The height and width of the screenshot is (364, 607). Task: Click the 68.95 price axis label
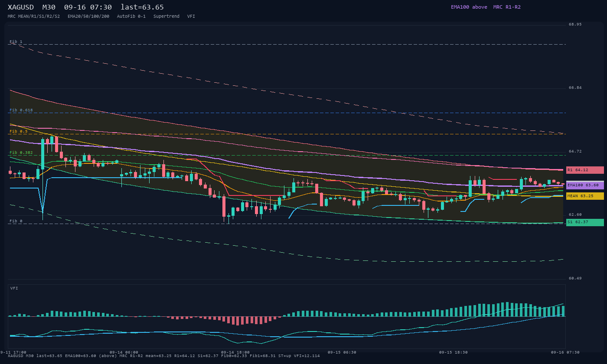(x=575, y=24)
